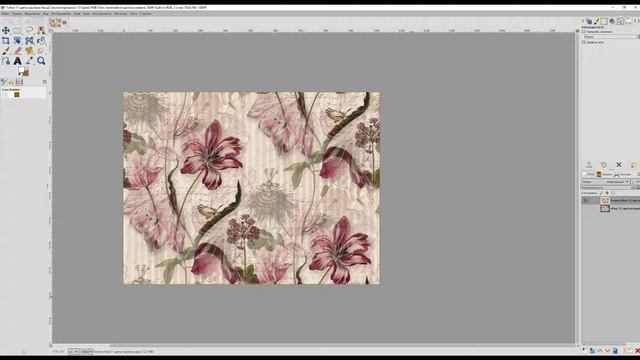The width and height of the screenshot is (640, 360).
Task: Select the Crop tool
Action: click(6, 41)
